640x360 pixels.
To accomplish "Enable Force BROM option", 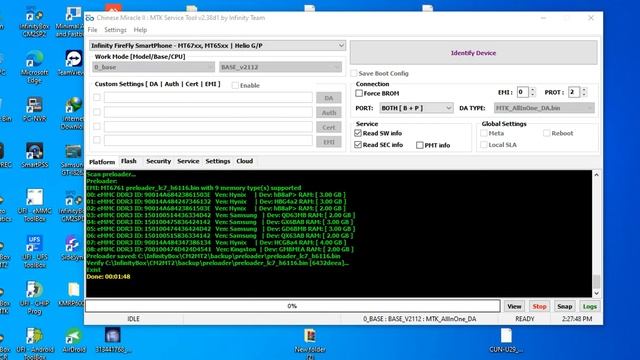I will tap(359, 93).
